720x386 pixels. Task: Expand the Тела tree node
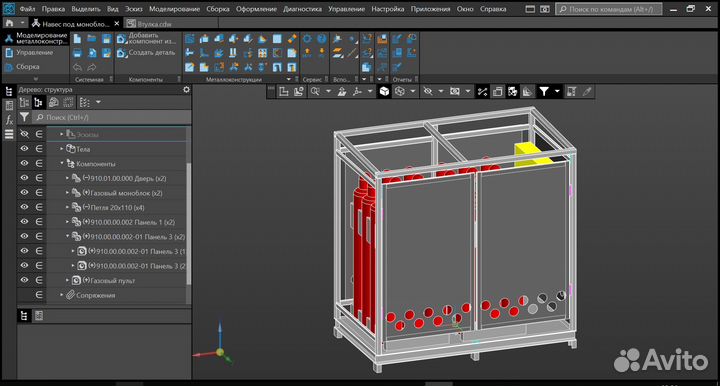62,149
